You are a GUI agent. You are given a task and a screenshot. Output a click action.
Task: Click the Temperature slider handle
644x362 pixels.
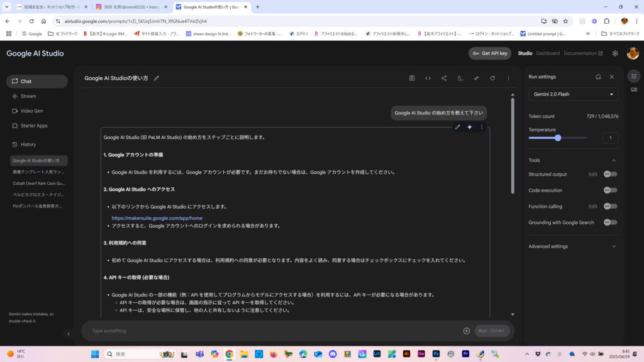pos(558,138)
